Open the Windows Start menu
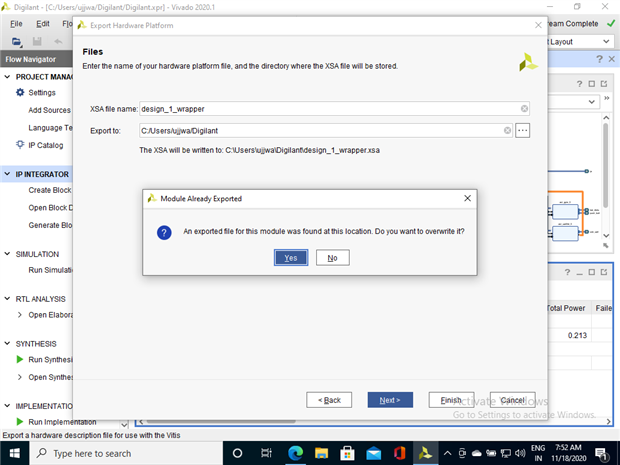Image resolution: width=620 pixels, height=465 pixels. [14, 453]
